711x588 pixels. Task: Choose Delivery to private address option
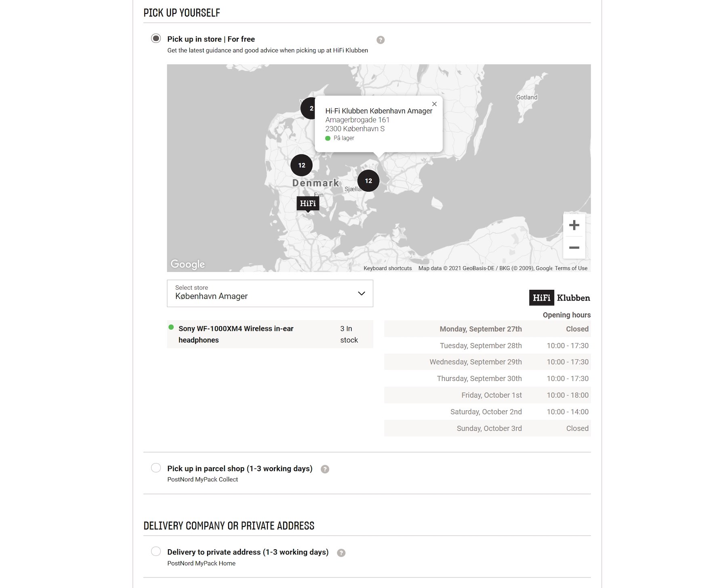(156, 551)
